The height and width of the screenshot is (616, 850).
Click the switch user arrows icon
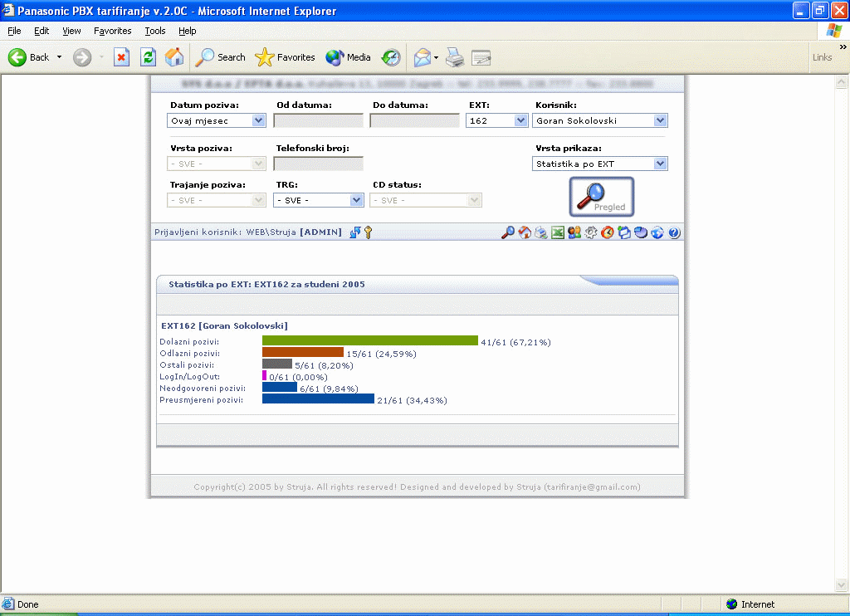tap(355, 232)
